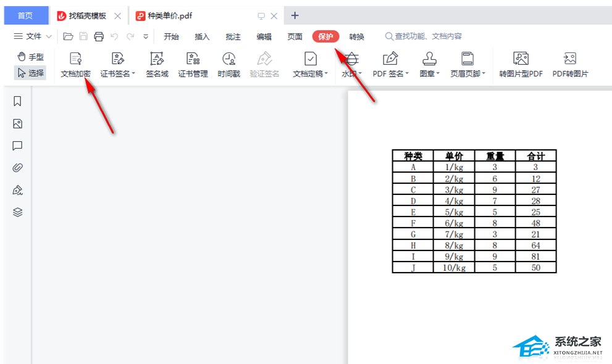The width and height of the screenshot is (612, 364).
Task: Switch to the 编辑 ribbon tab
Action: pos(264,36)
